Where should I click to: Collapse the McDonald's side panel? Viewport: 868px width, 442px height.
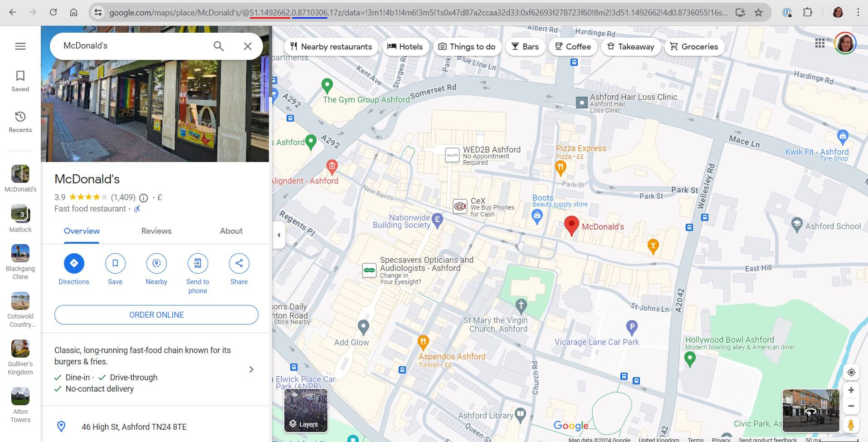click(278, 235)
